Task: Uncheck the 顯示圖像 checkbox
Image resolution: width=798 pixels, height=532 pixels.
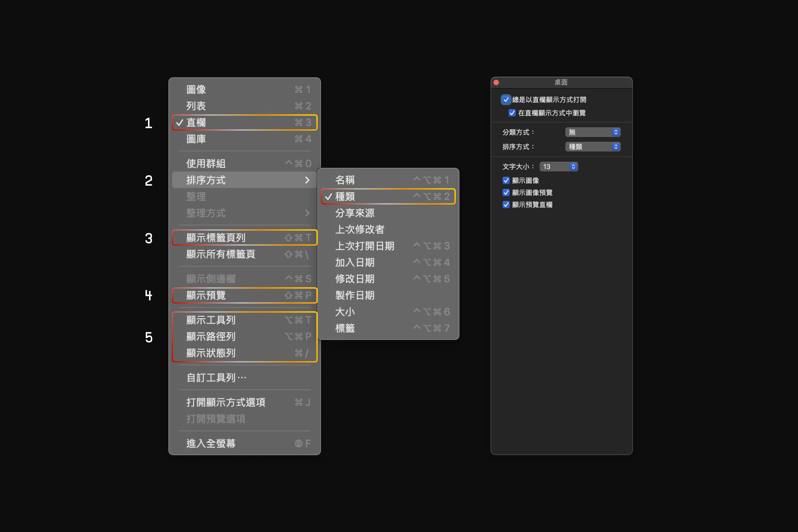Action: pyautogui.click(x=506, y=181)
